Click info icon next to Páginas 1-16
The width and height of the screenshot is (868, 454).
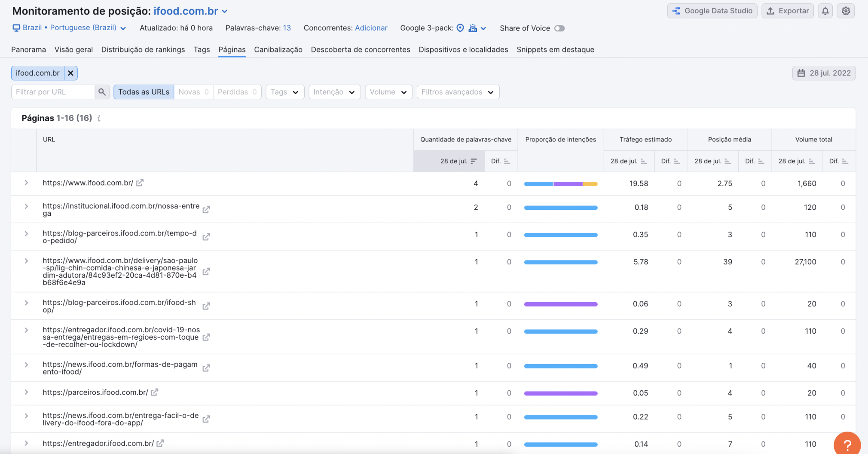tap(99, 118)
